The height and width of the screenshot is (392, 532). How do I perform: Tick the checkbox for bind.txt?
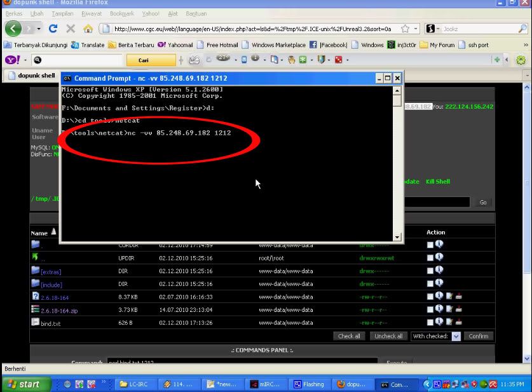(430, 323)
